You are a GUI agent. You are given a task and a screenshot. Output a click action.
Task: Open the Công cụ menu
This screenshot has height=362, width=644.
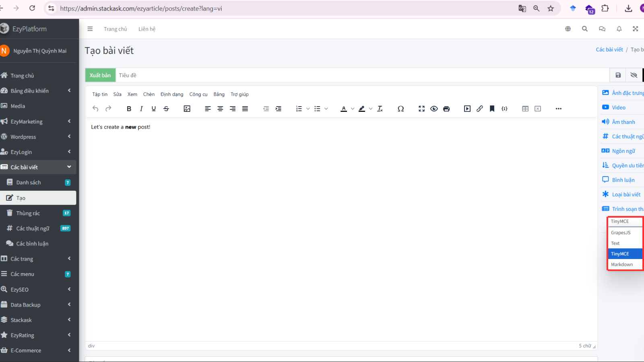click(198, 94)
